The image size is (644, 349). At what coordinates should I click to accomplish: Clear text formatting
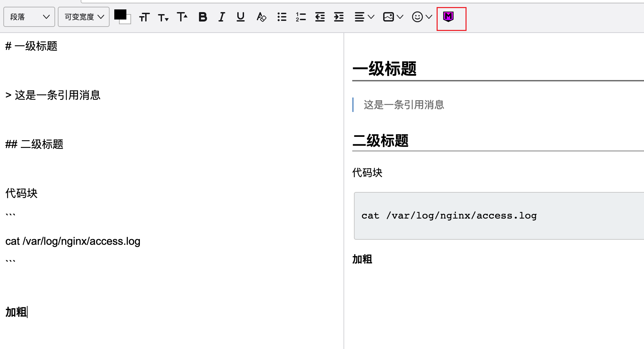(261, 17)
